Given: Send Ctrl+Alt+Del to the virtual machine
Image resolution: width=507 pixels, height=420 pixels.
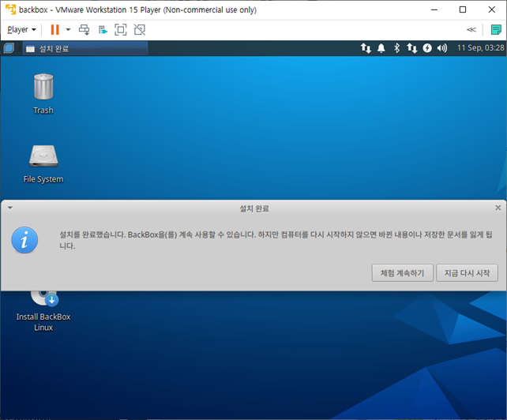Looking at the screenshot, I should 84,30.
